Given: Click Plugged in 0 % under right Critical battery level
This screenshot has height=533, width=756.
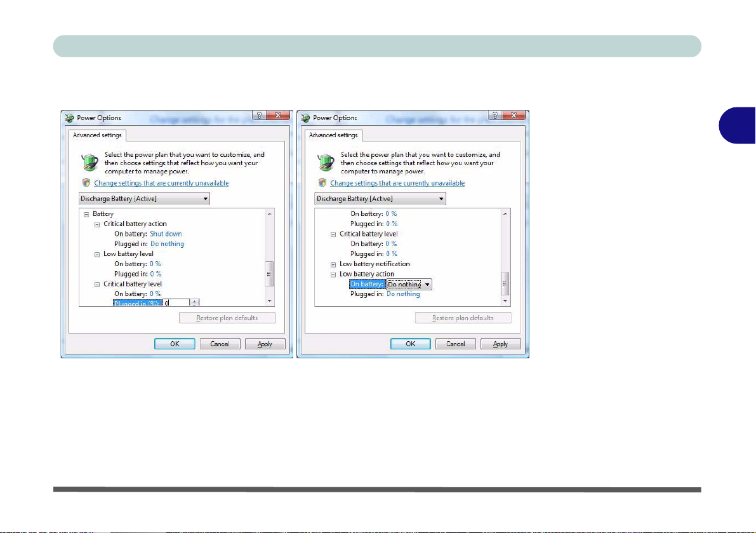Looking at the screenshot, I should (392, 253).
